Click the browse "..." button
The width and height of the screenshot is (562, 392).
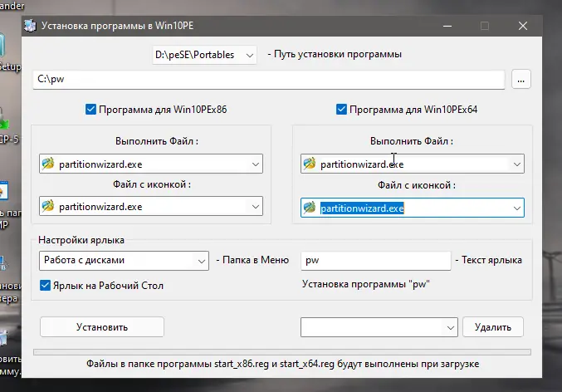click(x=521, y=80)
